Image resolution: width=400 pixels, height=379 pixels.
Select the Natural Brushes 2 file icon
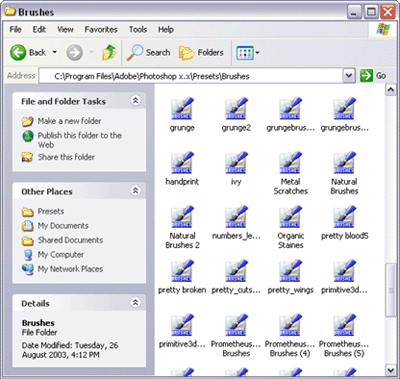tap(182, 217)
